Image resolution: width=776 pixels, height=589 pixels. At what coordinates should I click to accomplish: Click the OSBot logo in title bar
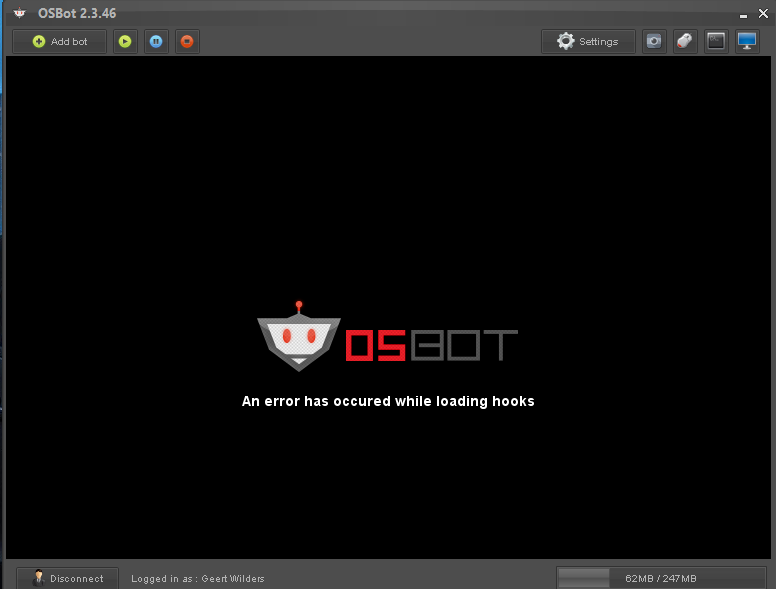pyautogui.click(x=20, y=13)
